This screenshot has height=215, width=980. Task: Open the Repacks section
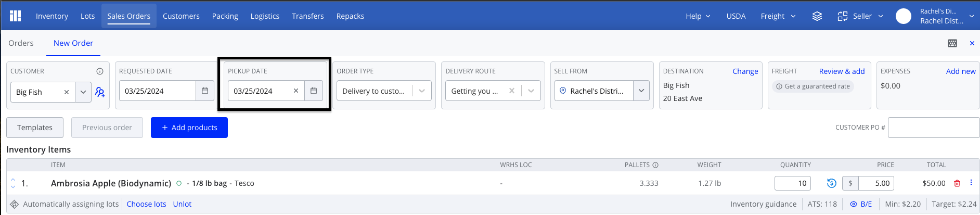[350, 16]
